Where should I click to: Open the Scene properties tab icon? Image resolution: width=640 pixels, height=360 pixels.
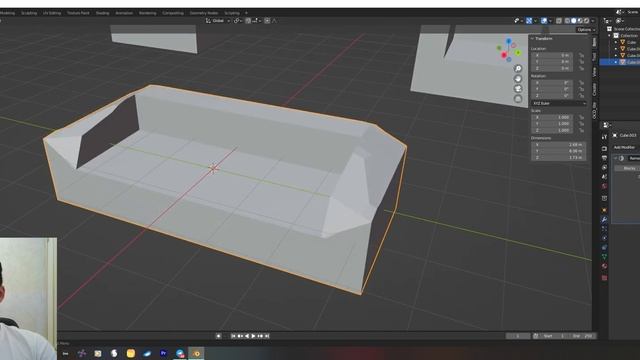pyautogui.click(x=604, y=177)
